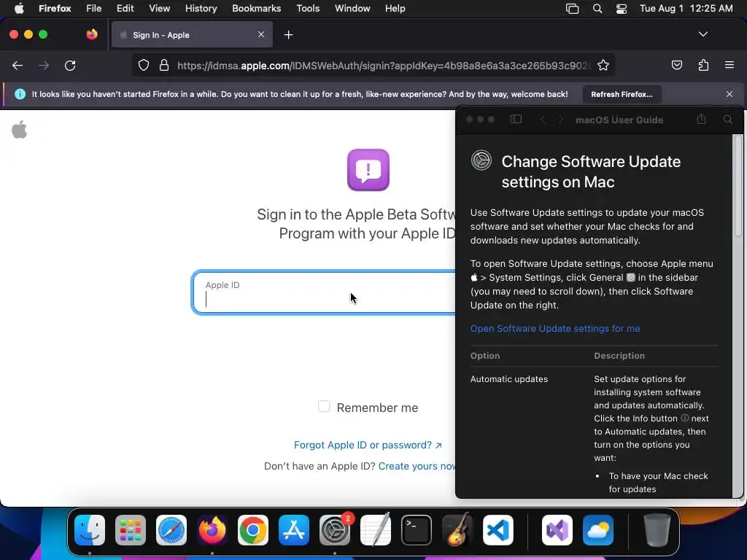This screenshot has width=747, height=560.
Task: Click the Apple logo on sign-in page
Action: point(20,130)
